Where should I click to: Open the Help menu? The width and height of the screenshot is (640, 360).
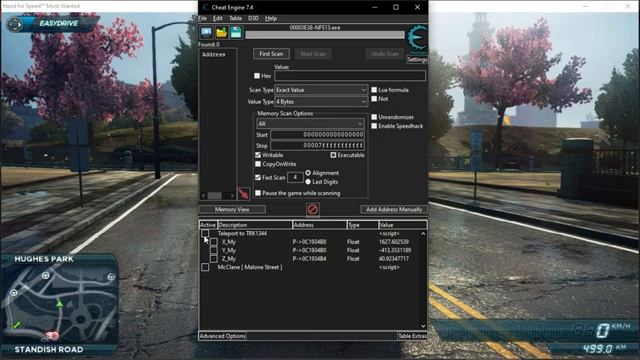[271, 18]
